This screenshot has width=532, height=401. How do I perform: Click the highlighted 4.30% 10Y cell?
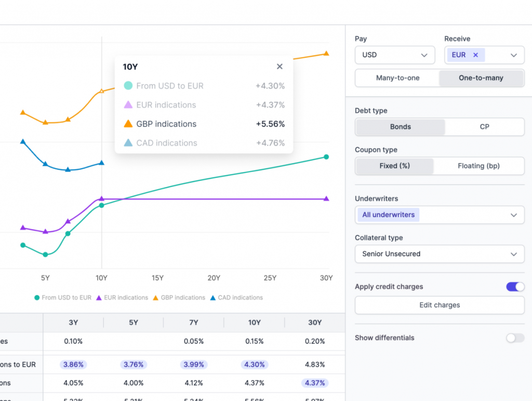tap(255, 364)
